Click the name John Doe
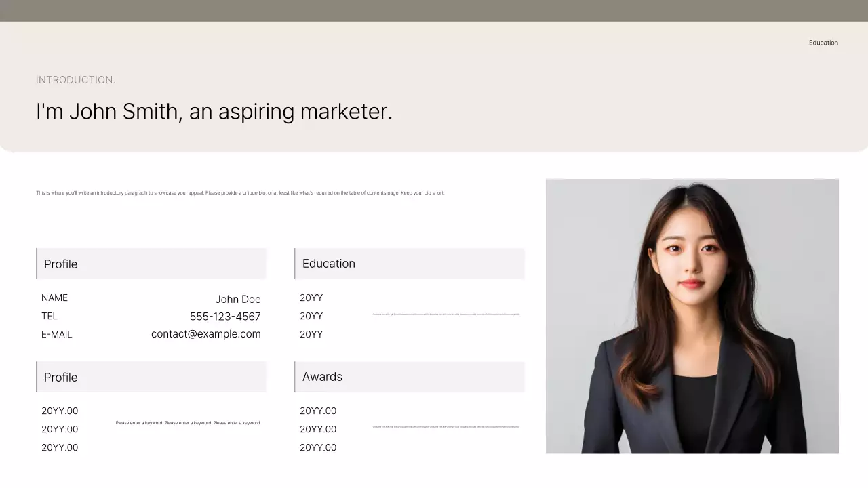Viewport: 868px width, 488px height. [x=238, y=298]
